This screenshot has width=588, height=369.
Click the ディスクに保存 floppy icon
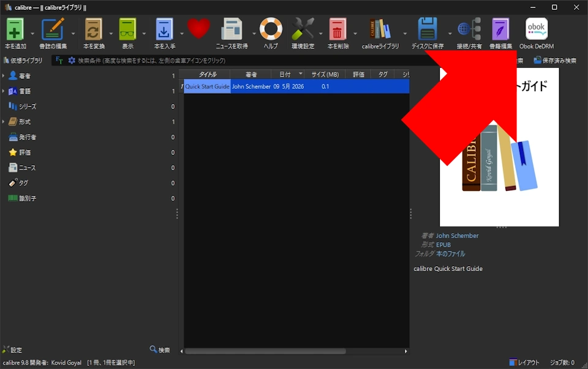pyautogui.click(x=427, y=29)
